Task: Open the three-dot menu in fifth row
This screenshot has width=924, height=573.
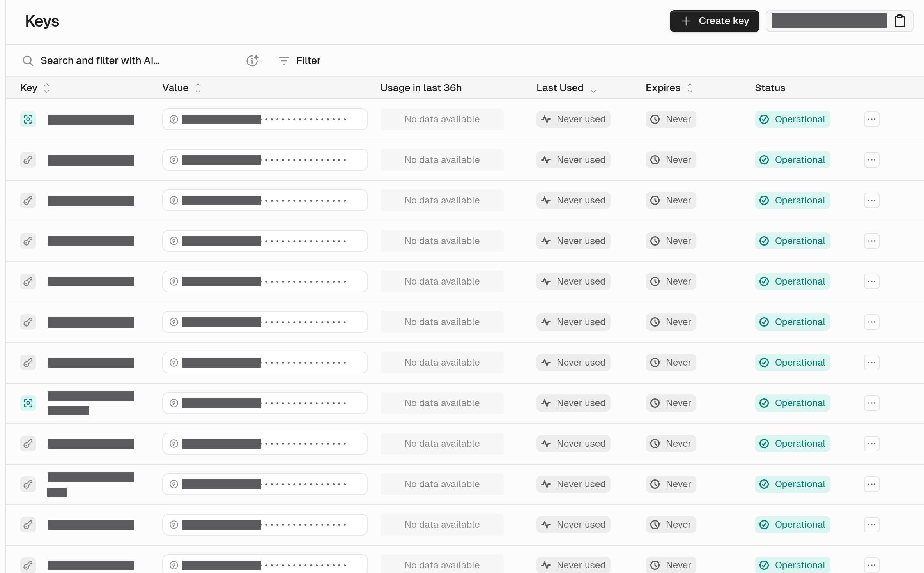Action: point(872,281)
